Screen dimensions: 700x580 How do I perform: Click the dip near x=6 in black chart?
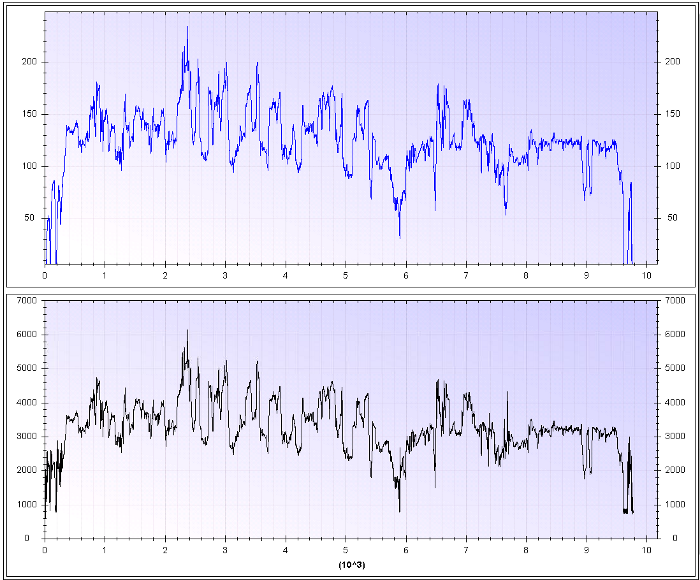pos(400,511)
